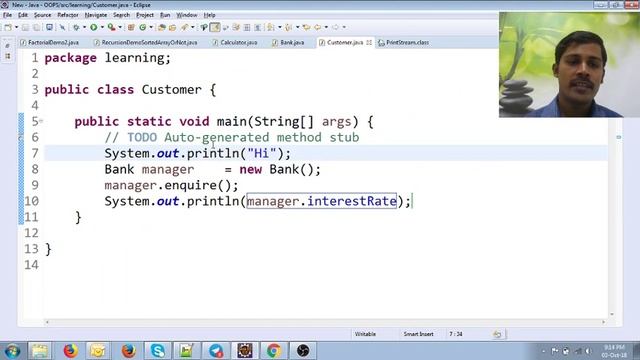
Task: Click the Last Edit Location icon
Action: [x=306, y=27]
